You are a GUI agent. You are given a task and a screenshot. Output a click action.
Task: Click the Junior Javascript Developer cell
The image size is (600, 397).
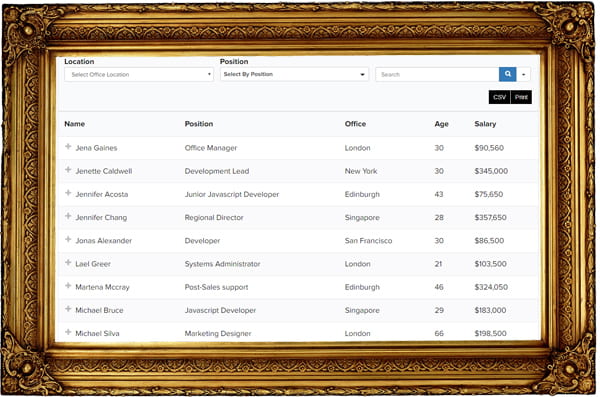coord(232,194)
